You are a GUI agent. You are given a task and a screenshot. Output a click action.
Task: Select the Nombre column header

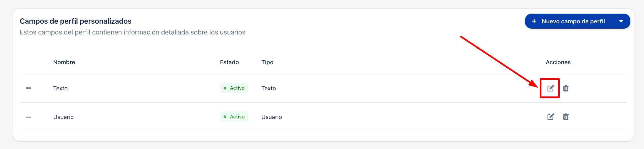click(64, 62)
